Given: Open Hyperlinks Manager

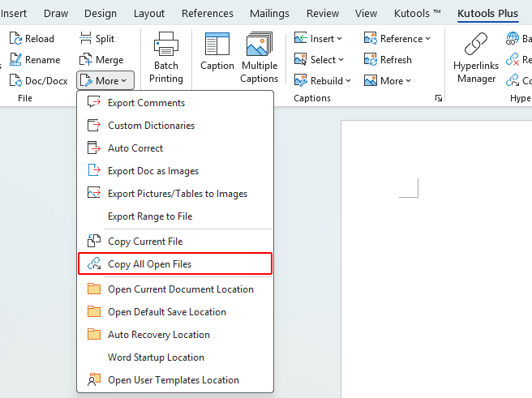Looking at the screenshot, I should [x=476, y=58].
